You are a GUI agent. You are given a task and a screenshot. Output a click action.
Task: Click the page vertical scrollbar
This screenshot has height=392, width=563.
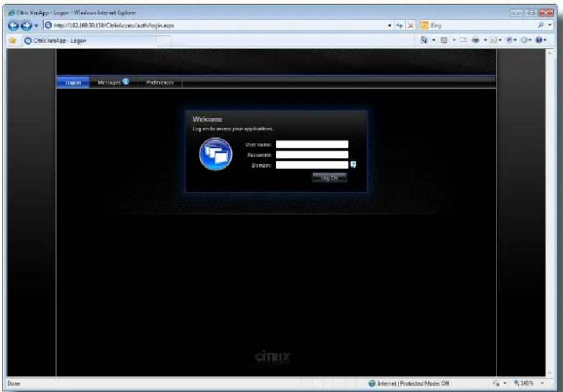(549, 212)
